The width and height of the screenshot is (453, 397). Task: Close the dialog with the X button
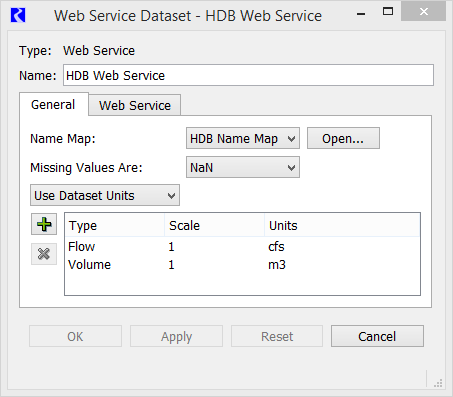[424, 12]
